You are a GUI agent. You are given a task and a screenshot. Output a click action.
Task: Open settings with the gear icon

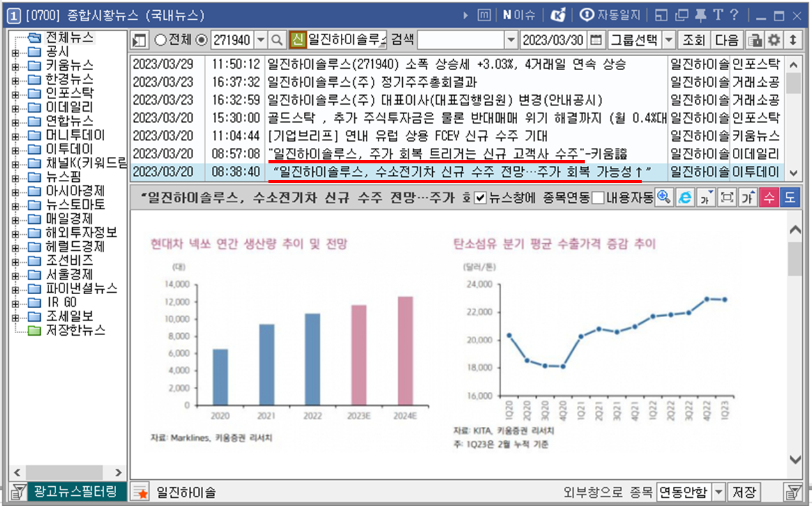[774, 40]
